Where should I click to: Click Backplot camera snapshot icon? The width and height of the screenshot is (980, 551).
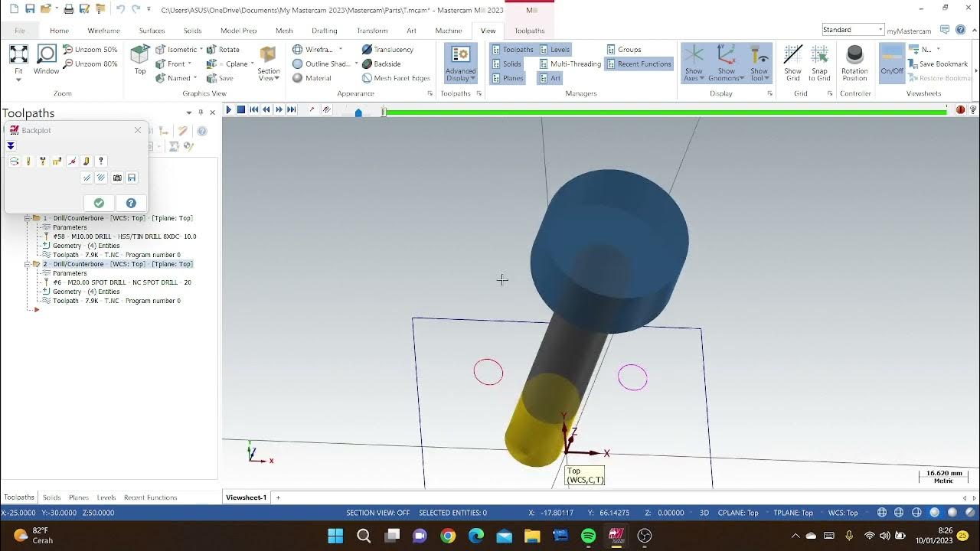(x=117, y=178)
